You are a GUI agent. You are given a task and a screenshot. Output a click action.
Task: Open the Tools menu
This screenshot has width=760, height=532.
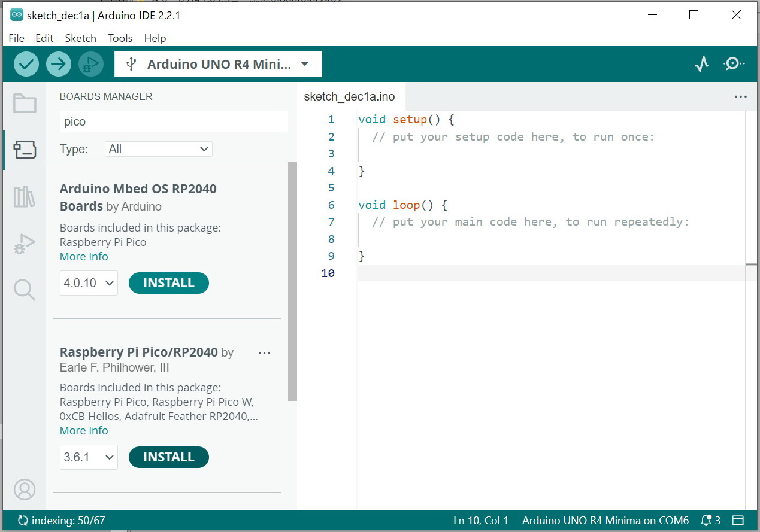(120, 38)
